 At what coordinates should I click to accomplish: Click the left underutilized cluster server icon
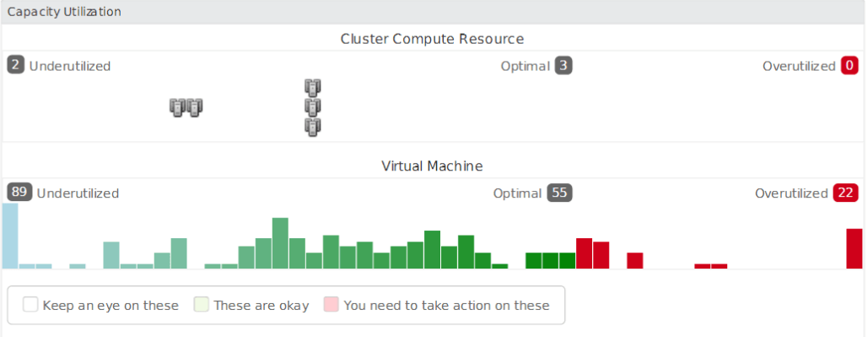[x=177, y=107]
